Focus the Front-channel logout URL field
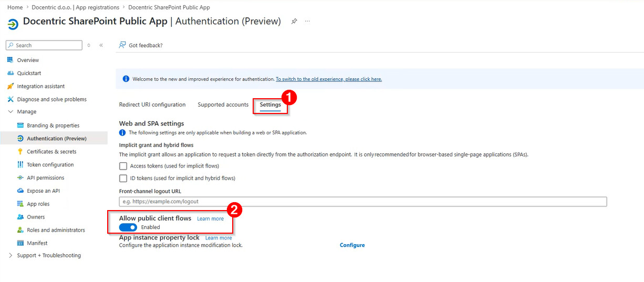The height and width of the screenshot is (282, 644). (363, 202)
